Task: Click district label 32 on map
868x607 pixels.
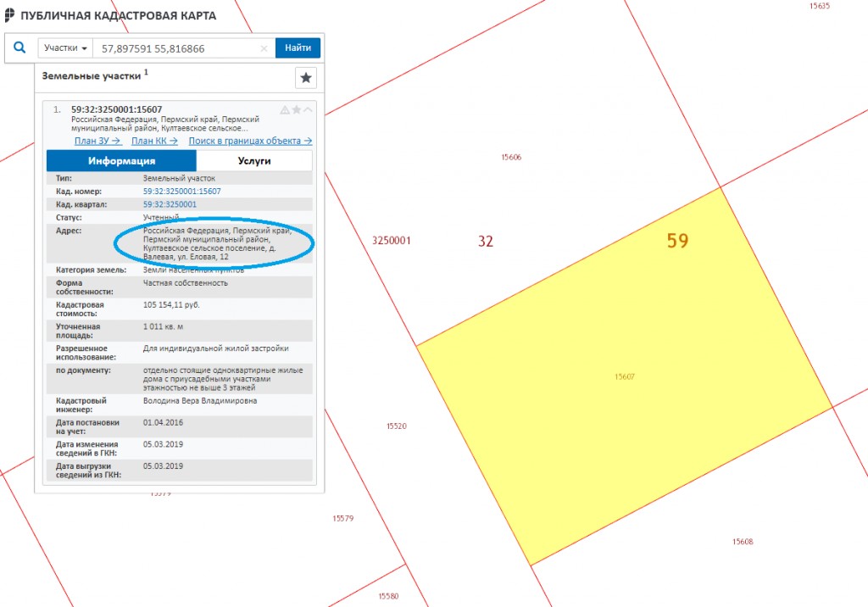Action: pyautogui.click(x=486, y=241)
